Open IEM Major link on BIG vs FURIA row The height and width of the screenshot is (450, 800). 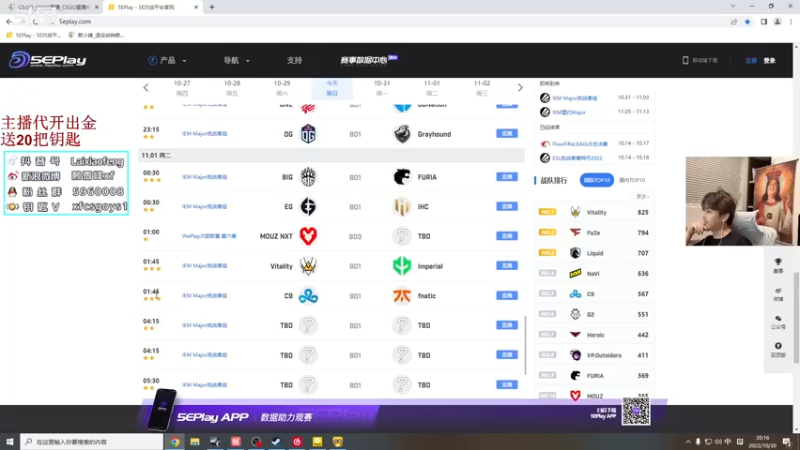point(205,177)
